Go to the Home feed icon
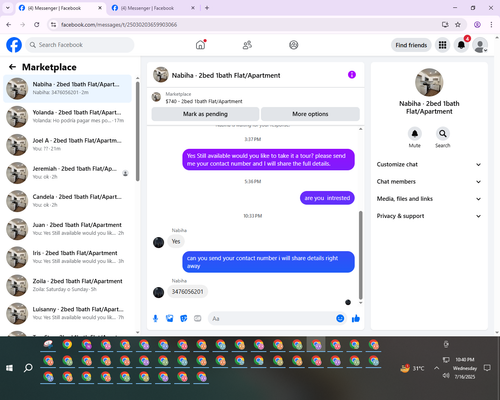This screenshot has height=400, width=500. [200, 45]
